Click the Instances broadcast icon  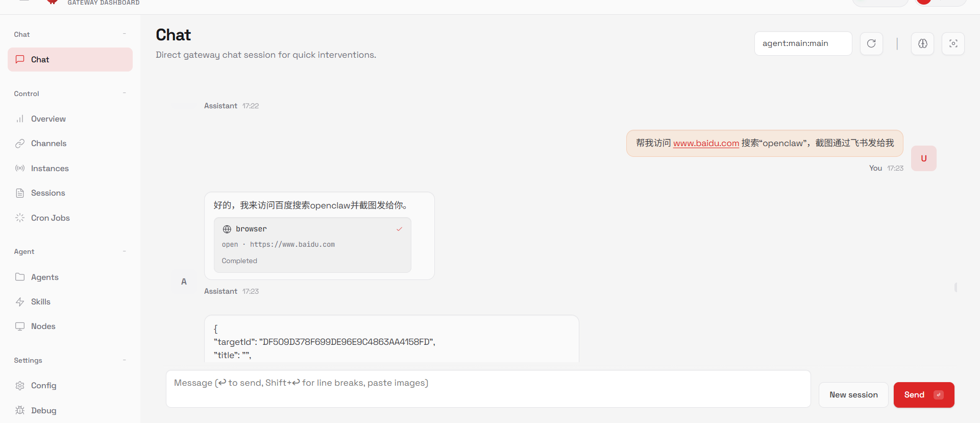[x=20, y=168]
